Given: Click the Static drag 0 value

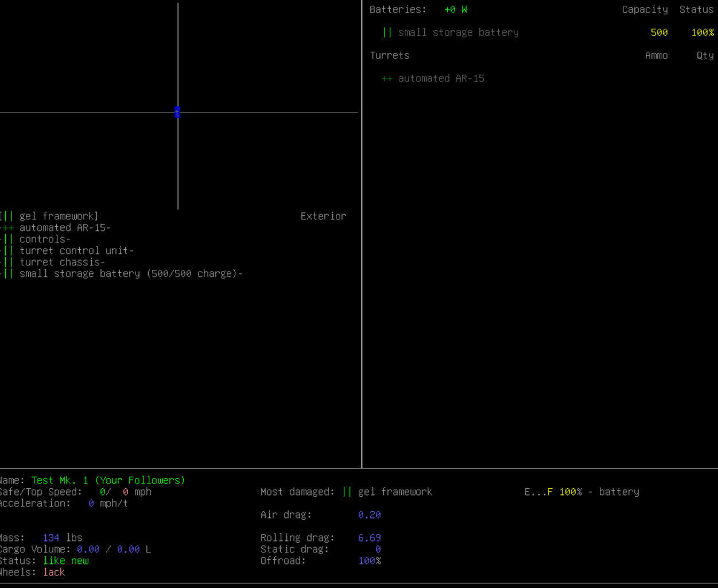Looking at the screenshot, I should coord(378,550).
